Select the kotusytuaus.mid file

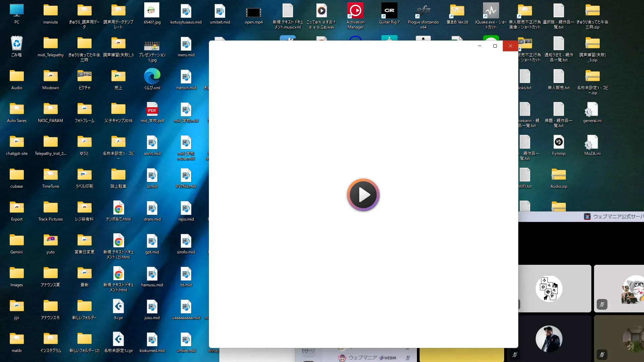[x=186, y=11]
